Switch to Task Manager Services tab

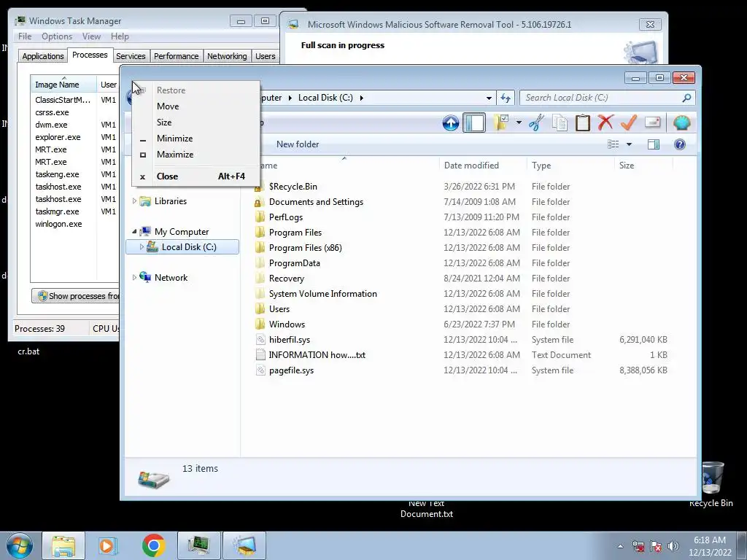131,56
